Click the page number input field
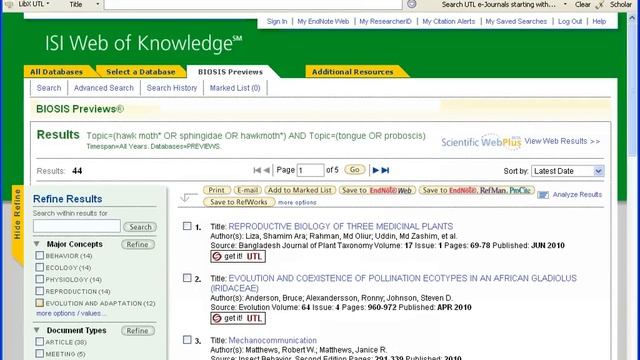Image resolution: width=640 pixels, height=360 pixels. (310, 170)
